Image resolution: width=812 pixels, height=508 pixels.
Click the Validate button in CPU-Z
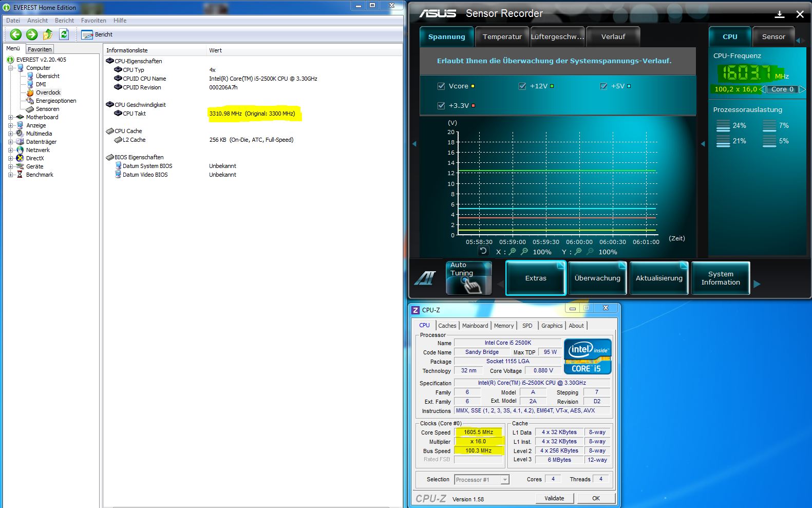point(554,498)
